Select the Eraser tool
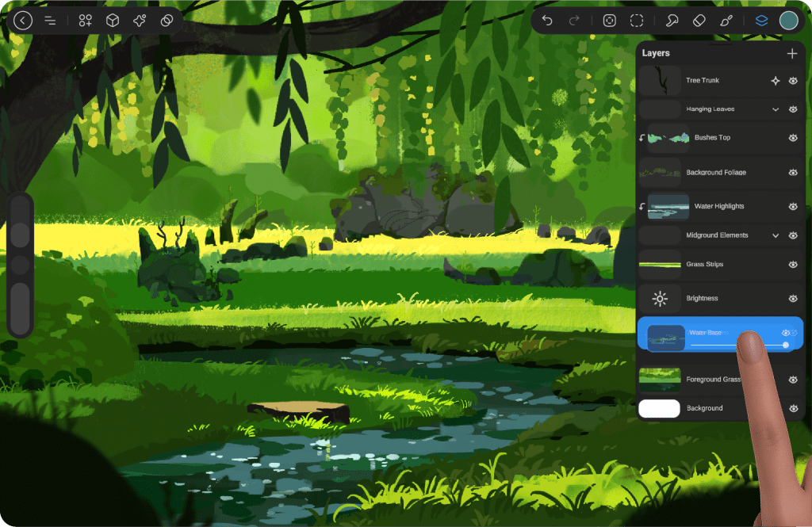The width and height of the screenshot is (812, 527). 699,21
